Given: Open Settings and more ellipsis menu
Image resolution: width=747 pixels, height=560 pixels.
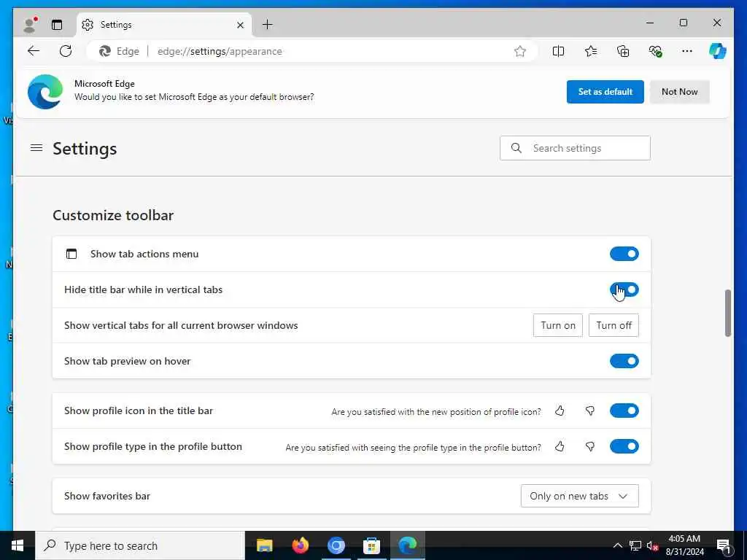Looking at the screenshot, I should tap(687, 51).
